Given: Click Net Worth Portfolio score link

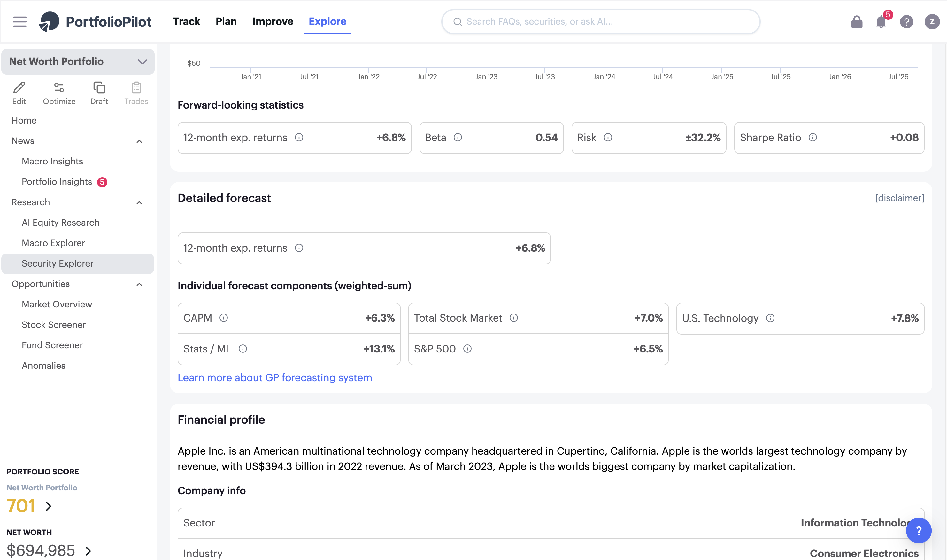Looking at the screenshot, I should pos(42,488).
